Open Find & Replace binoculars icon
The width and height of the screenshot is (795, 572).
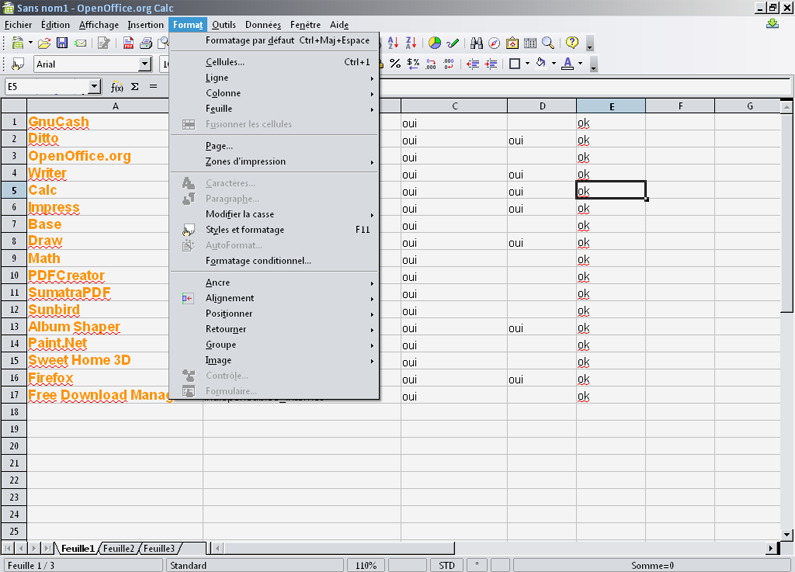pos(476,43)
